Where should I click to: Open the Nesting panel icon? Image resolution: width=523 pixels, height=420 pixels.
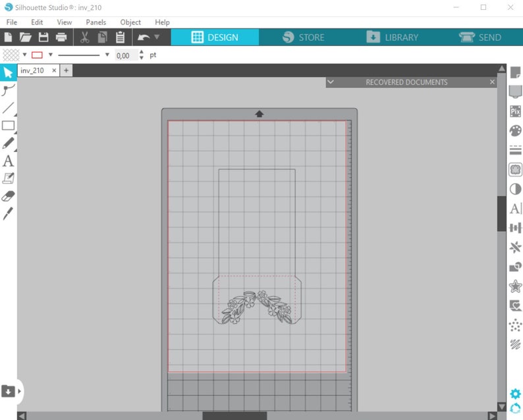pyautogui.click(x=515, y=305)
